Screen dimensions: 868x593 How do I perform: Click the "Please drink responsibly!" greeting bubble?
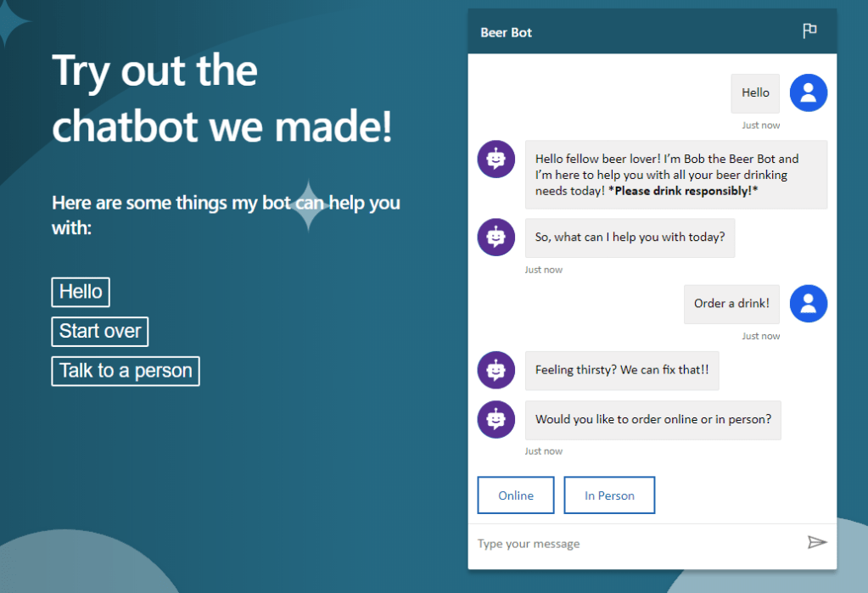675,175
